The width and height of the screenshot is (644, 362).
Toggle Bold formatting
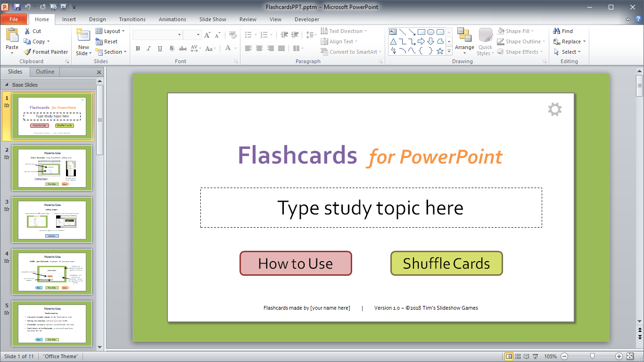(138, 49)
